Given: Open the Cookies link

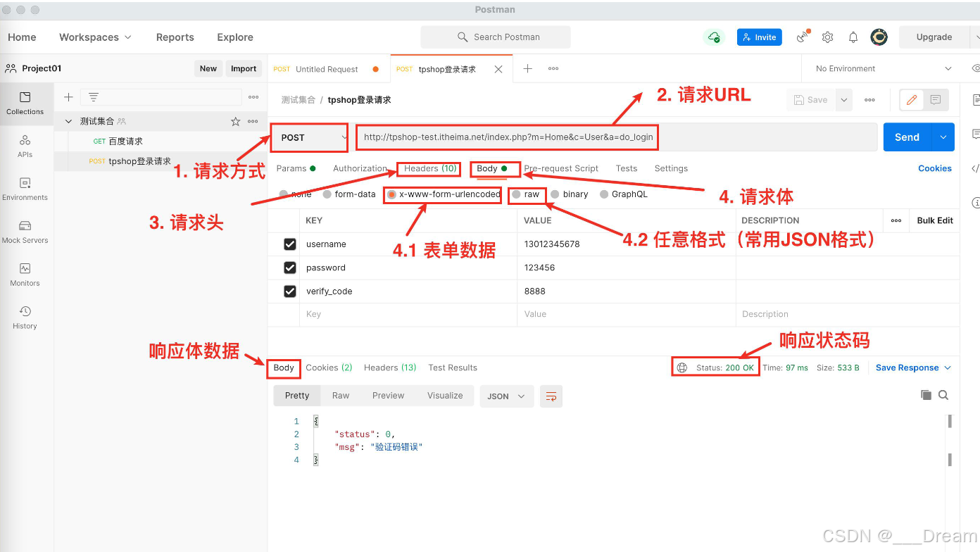Looking at the screenshot, I should (935, 168).
